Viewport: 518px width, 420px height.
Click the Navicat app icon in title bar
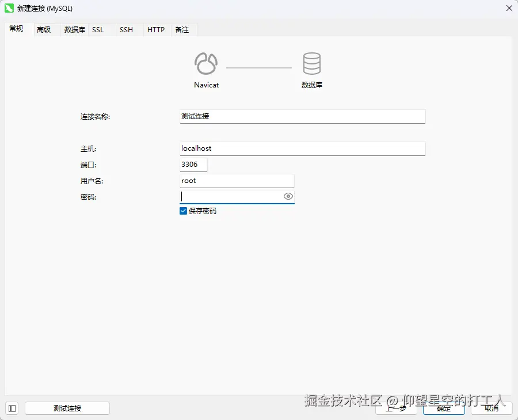click(x=9, y=8)
